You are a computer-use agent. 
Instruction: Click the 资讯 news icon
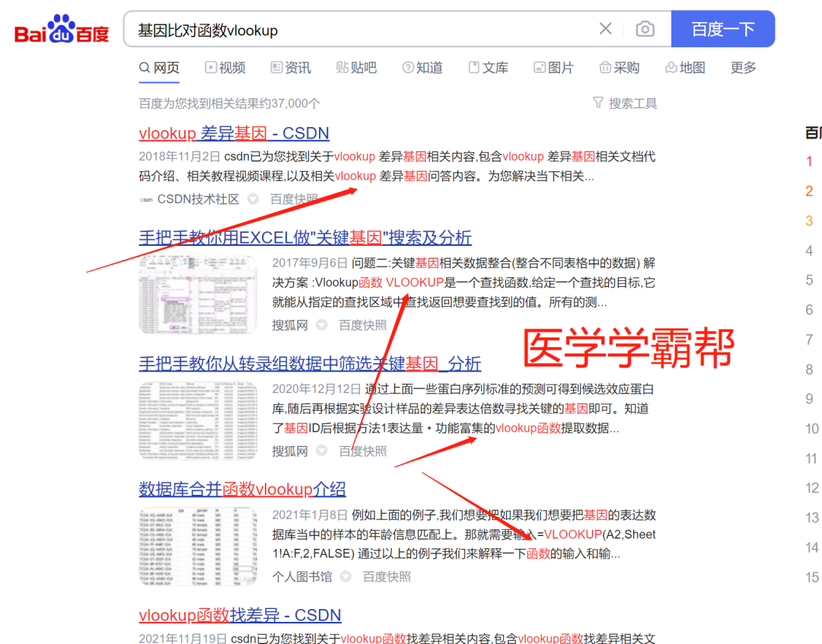click(x=276, y=67)
